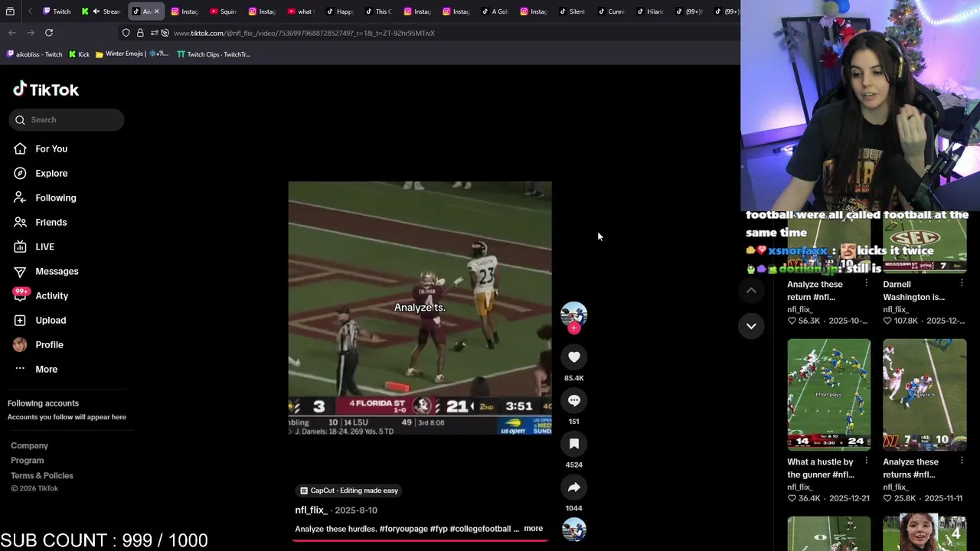Open the Winter Emojis bookmark folder

pos(132,54)
